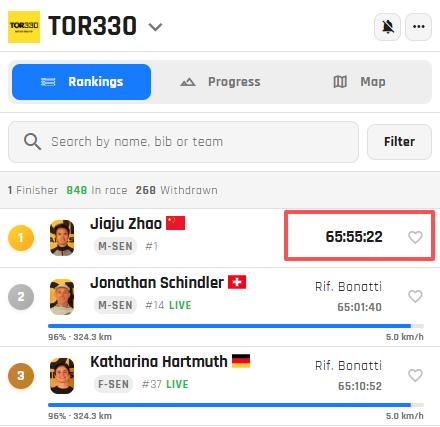Open Jiaju Zhao's avatar photo
The width and height of the screenshot is (440, 427).
(x=62, y=238)
